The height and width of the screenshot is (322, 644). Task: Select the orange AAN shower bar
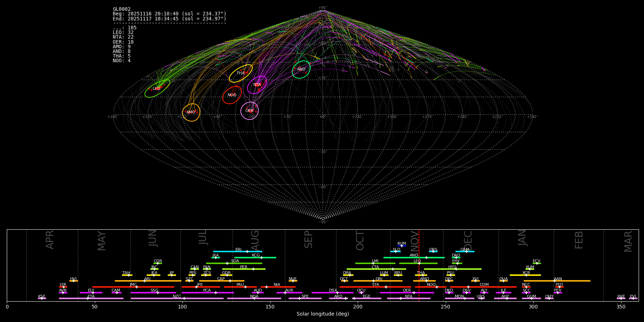click(557, 281)
